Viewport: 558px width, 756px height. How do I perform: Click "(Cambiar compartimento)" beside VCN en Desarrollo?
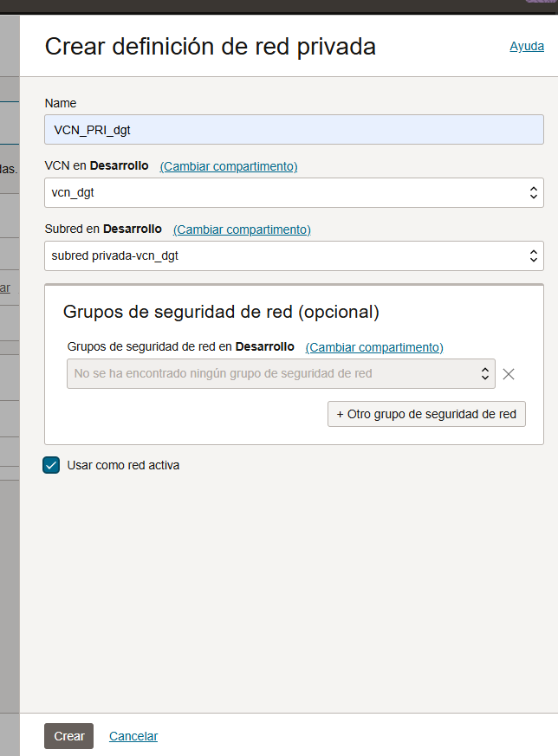click(228, 165)
